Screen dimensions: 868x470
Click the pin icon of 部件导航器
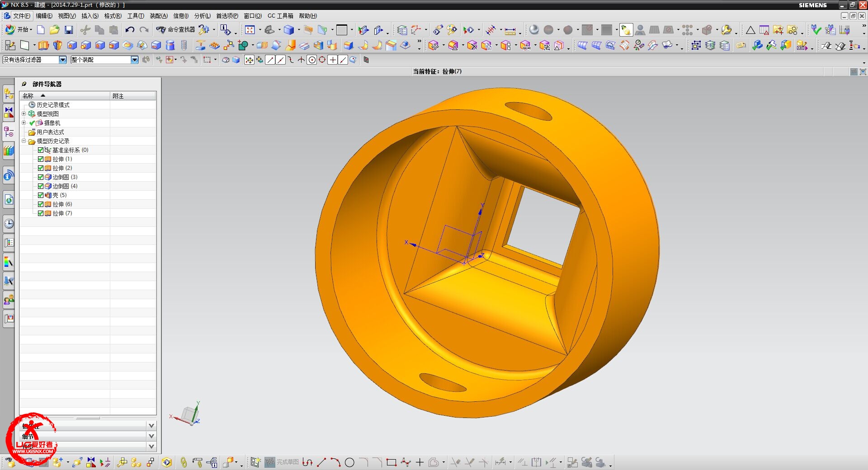pos(24,84)
